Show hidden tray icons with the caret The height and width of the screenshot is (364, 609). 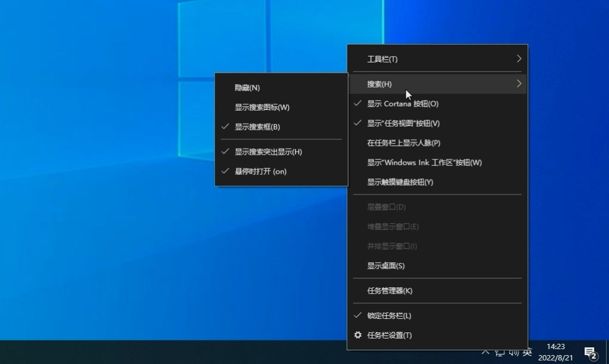tap(485, 352)
